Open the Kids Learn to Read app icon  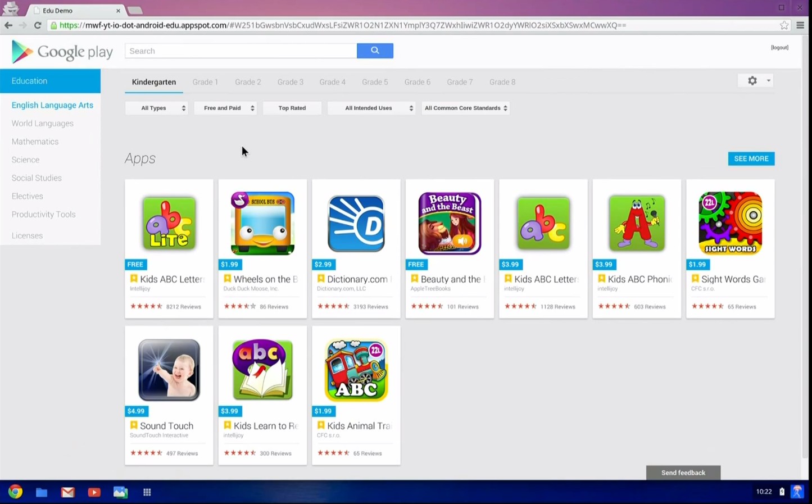(262, 370)
